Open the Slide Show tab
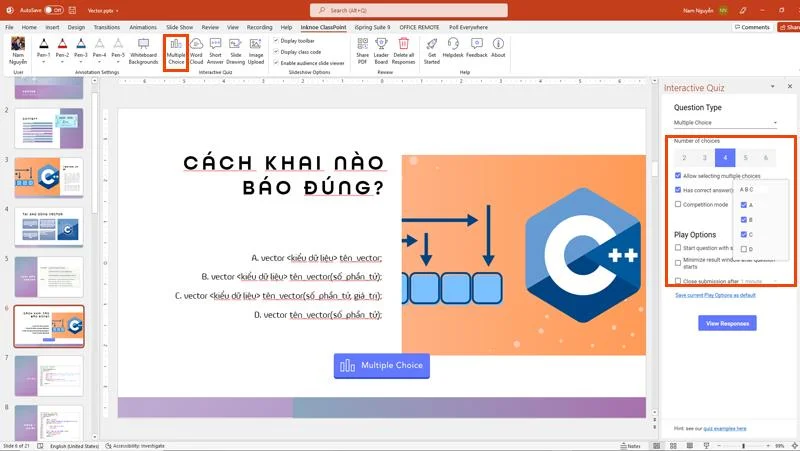 pos(180,27)
